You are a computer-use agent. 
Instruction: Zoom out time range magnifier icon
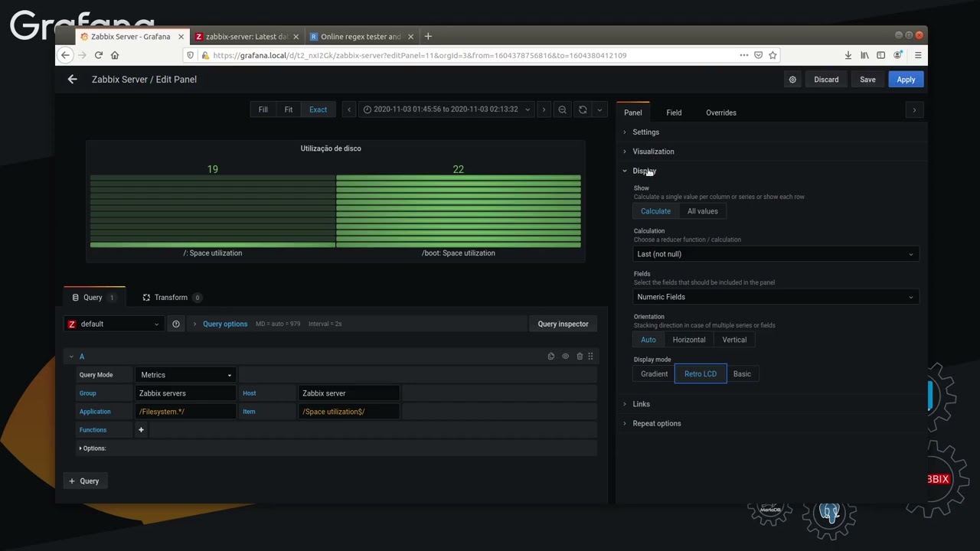pos(562,109)
